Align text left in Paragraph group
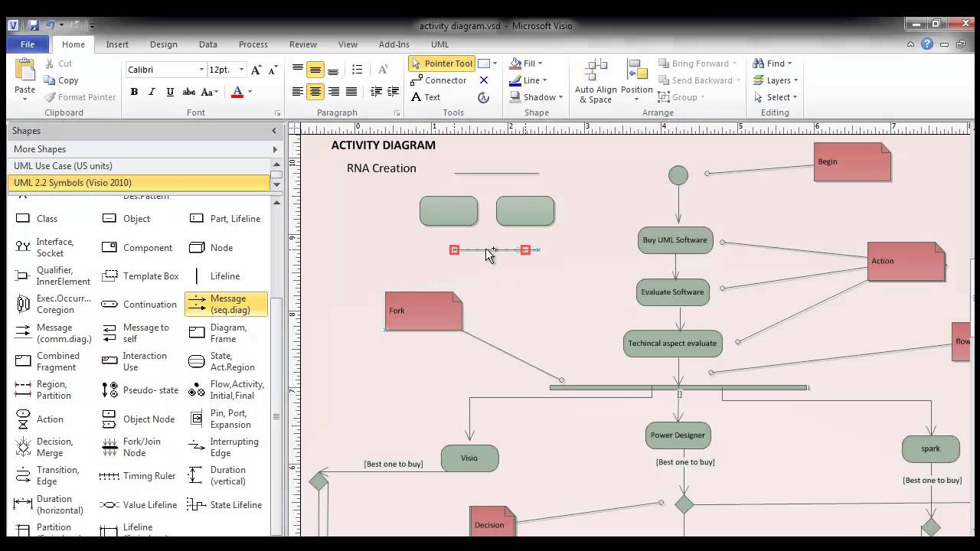Screen dimensions: 980x551 point(298,92)
